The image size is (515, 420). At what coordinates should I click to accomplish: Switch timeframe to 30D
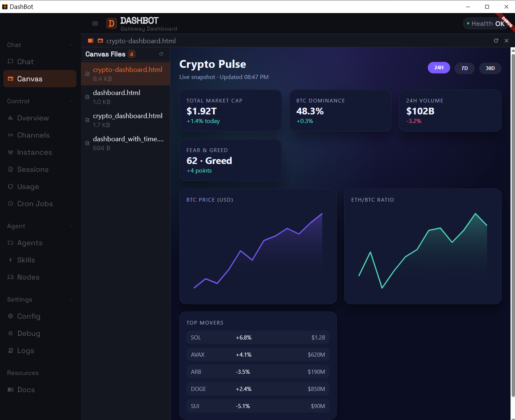coord(490,68)
